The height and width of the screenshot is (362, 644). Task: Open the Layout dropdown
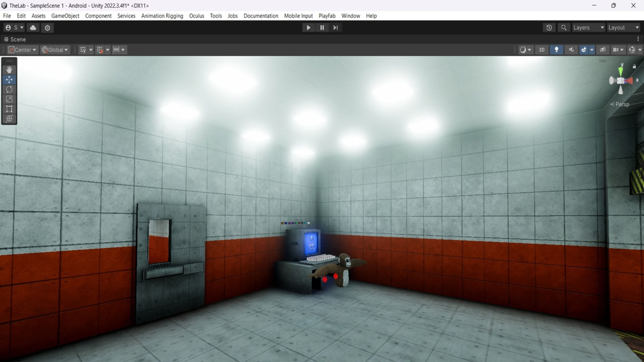tap(624, 28)
